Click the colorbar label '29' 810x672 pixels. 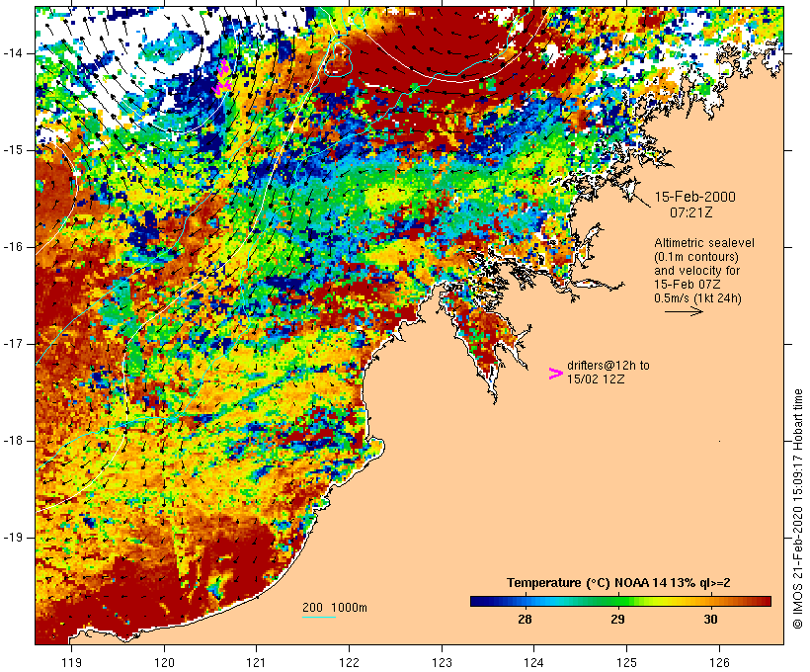tap(617, 620)
